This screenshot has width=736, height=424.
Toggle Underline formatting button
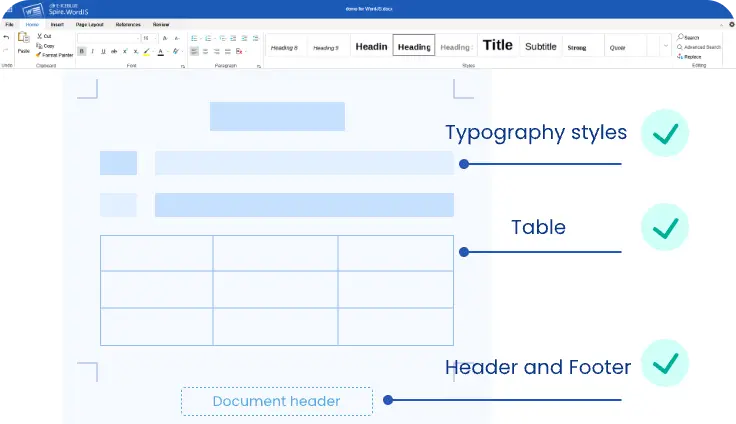tap(103, 51)
